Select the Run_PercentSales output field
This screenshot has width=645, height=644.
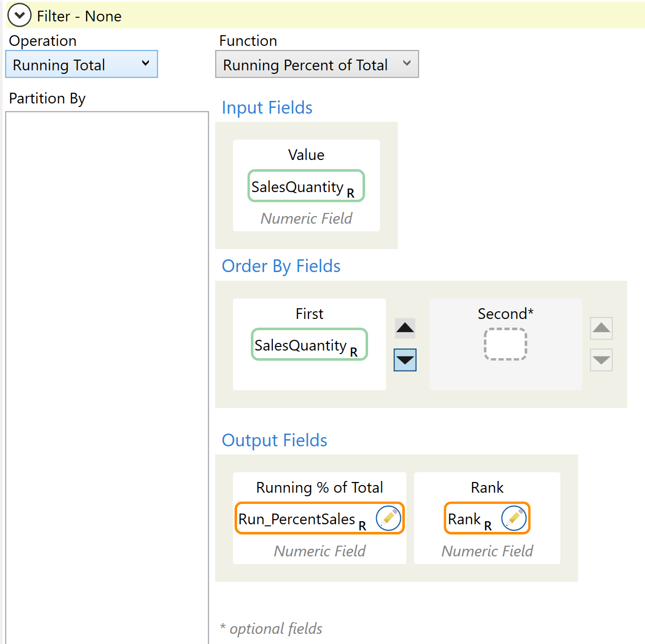coord(301,519)
